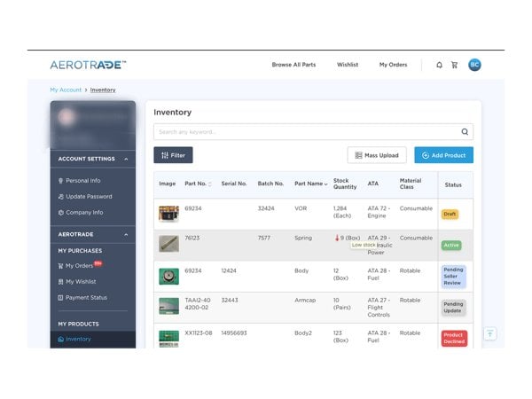Click the VOR part thumbnail image
The width and height of the screenshot is (532, 399).
click(168, 214)
